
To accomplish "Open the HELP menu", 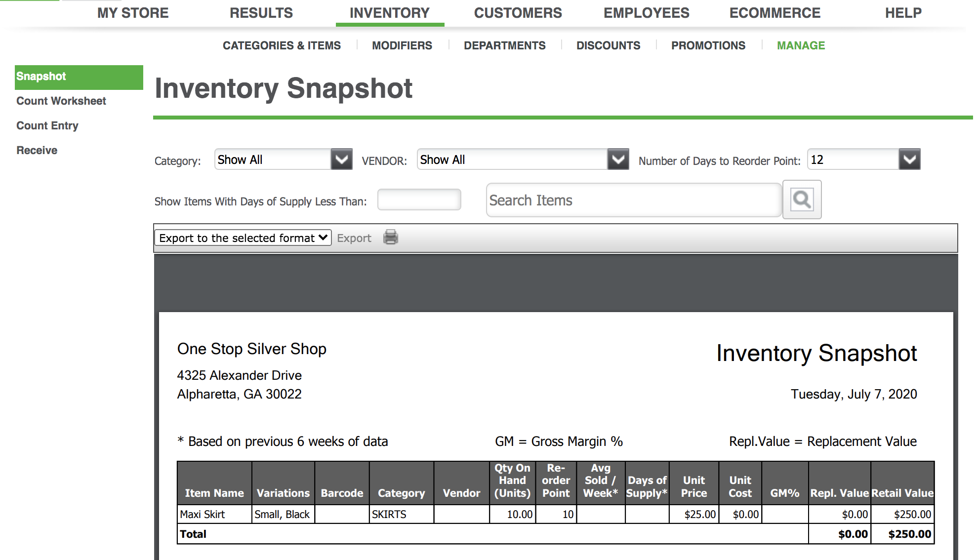I will (903, 13).
